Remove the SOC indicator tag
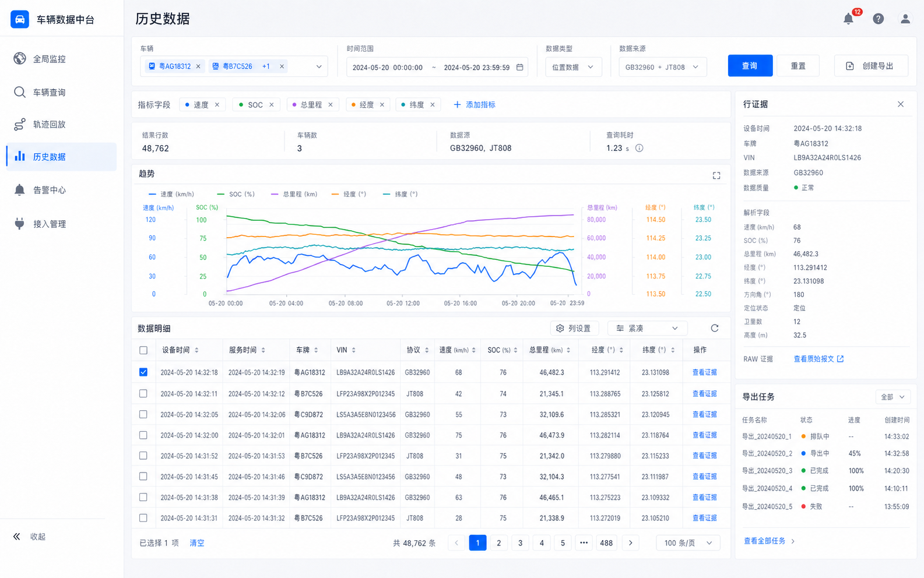 271,105
